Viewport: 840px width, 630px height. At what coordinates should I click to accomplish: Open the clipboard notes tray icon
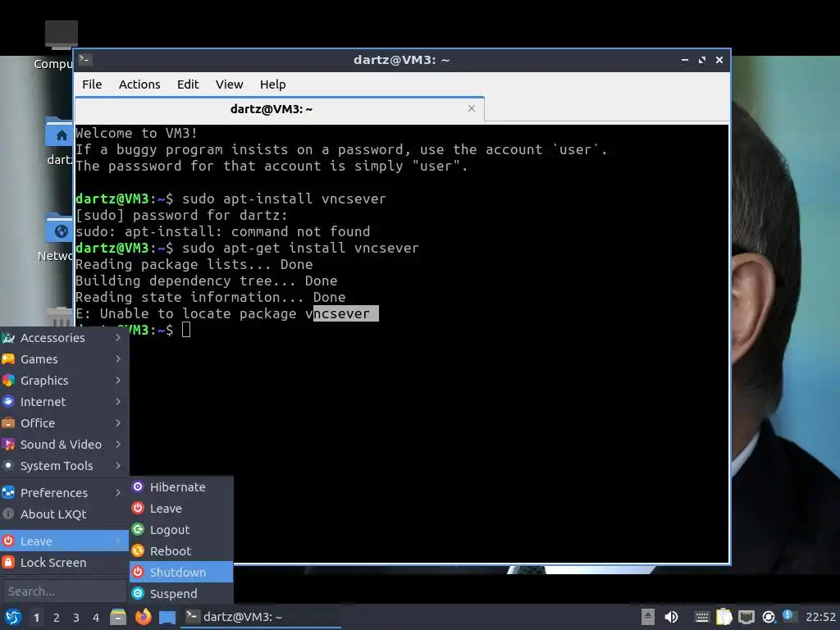(724, 617)
